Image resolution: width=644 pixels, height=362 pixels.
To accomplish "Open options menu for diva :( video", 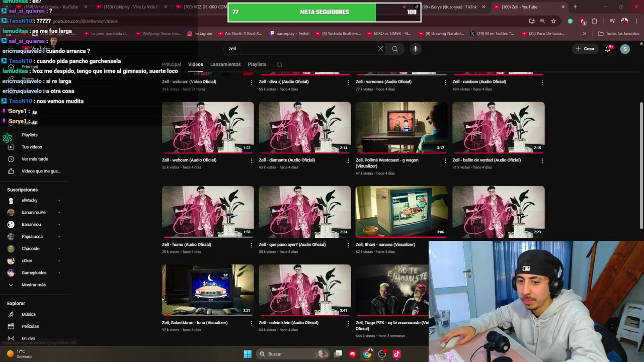I will tap(348, 82).
